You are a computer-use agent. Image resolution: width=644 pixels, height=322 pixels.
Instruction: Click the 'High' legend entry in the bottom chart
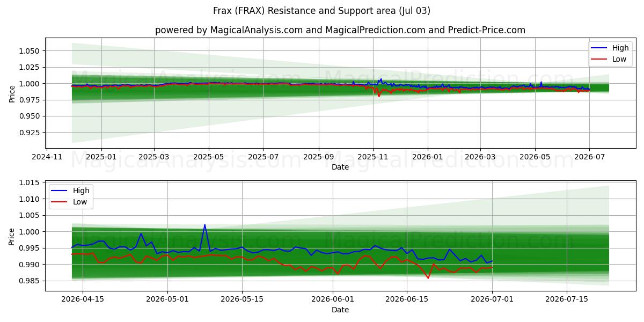(x=82, y=191)
